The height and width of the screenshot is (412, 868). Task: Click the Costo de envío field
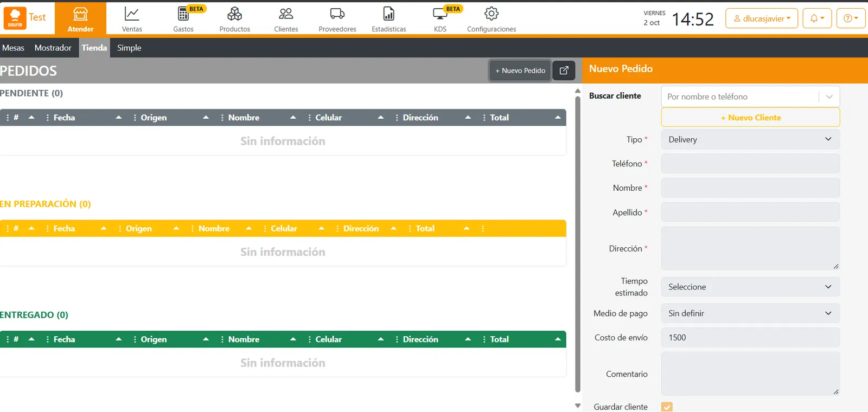point(750,338)
